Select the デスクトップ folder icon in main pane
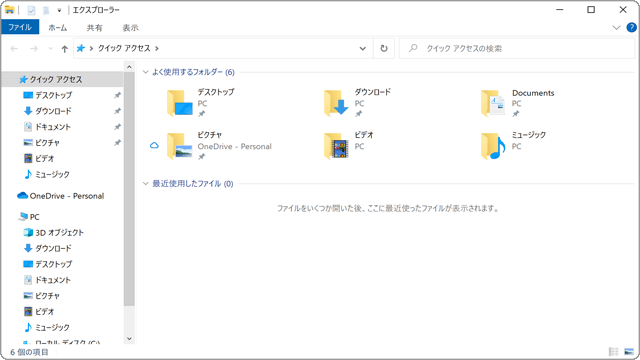 point(180,103)
